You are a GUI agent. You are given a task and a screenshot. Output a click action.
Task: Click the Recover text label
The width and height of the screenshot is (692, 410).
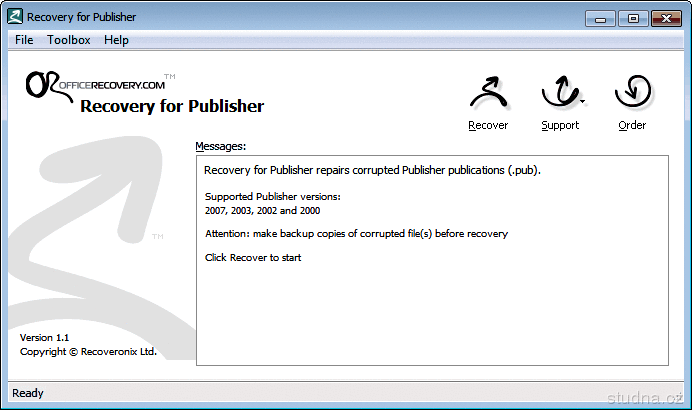point(488,125)
